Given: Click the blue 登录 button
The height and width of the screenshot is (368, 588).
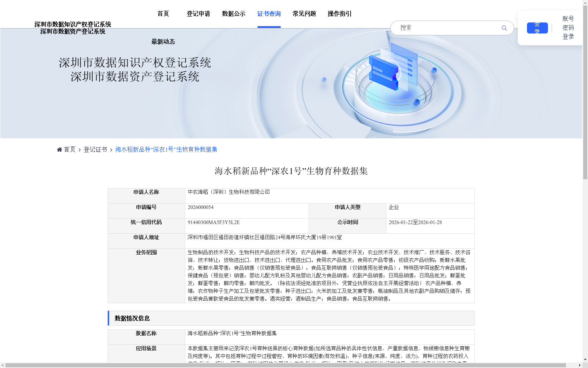Looking at the screenshot, I should pyautogui.click(x=537, y=28).
